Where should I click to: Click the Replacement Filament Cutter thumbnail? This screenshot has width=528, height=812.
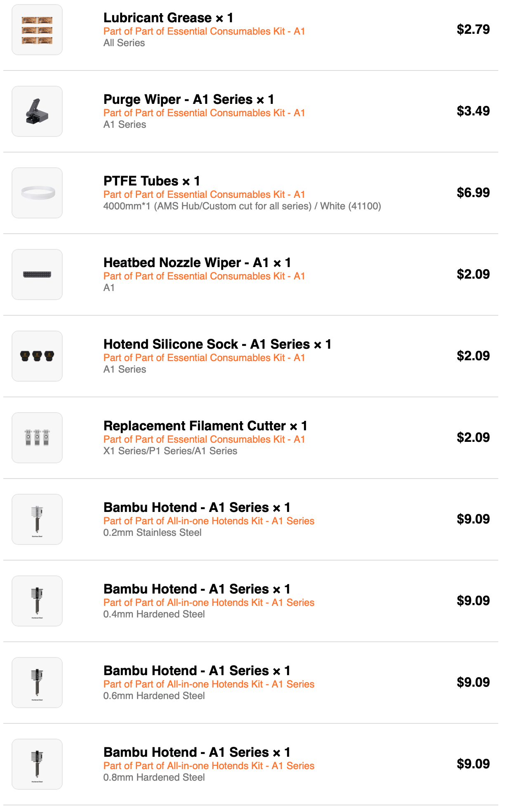37,438
